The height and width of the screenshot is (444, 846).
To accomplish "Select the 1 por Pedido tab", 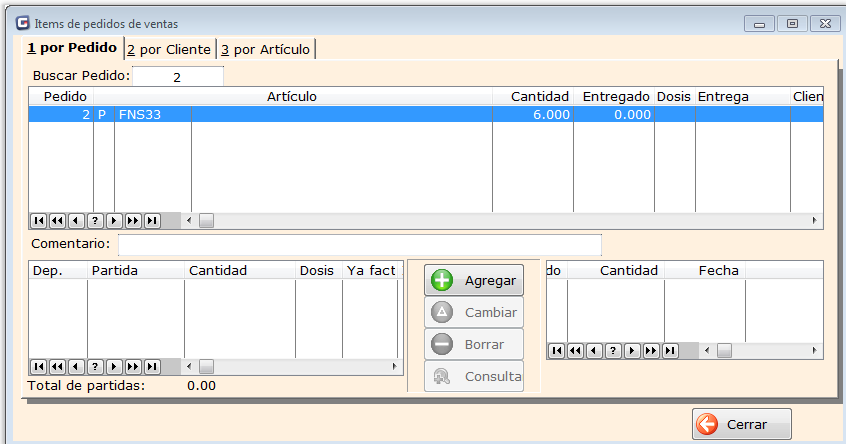I will pyautogui.click(x=72, y=48).
